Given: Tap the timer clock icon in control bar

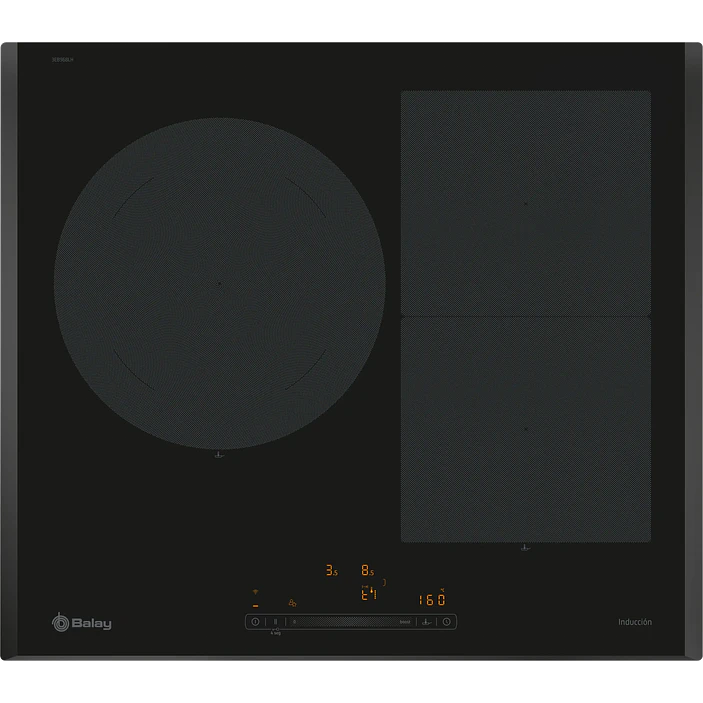Looking at the screenshot, I should coord(447,621).
